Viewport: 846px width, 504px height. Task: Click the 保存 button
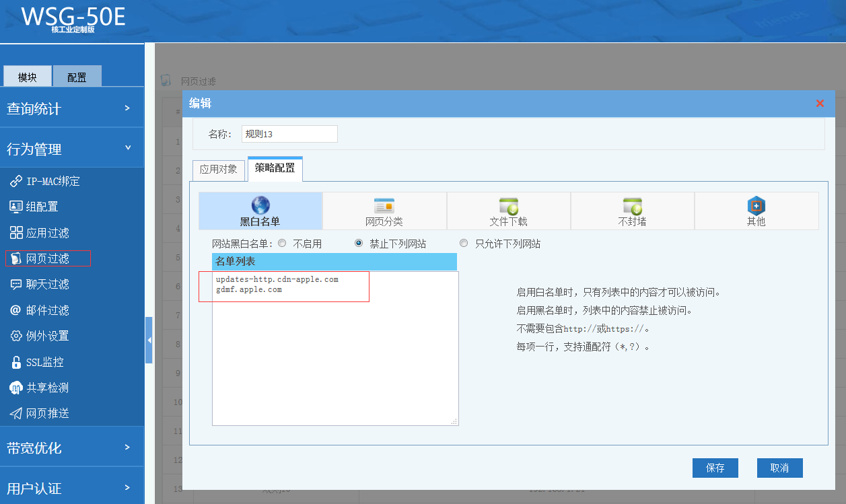[x=715, y=468]
